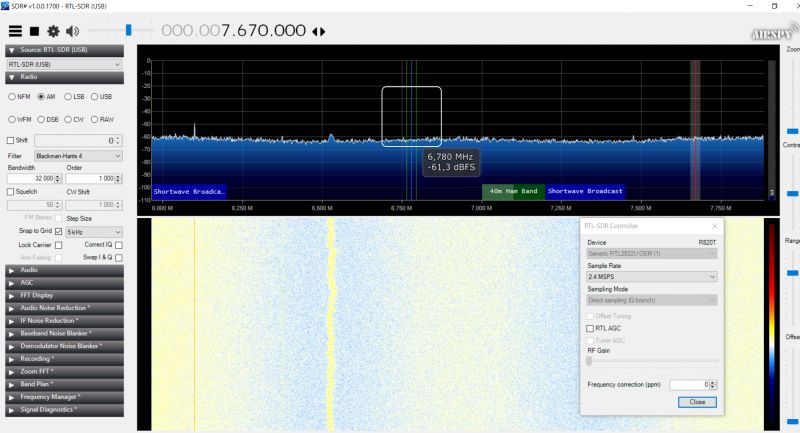The height and width of the screenshot is (433, 800).
Task: Click the Bandwidth value field
Action: [x=34, y=179]
